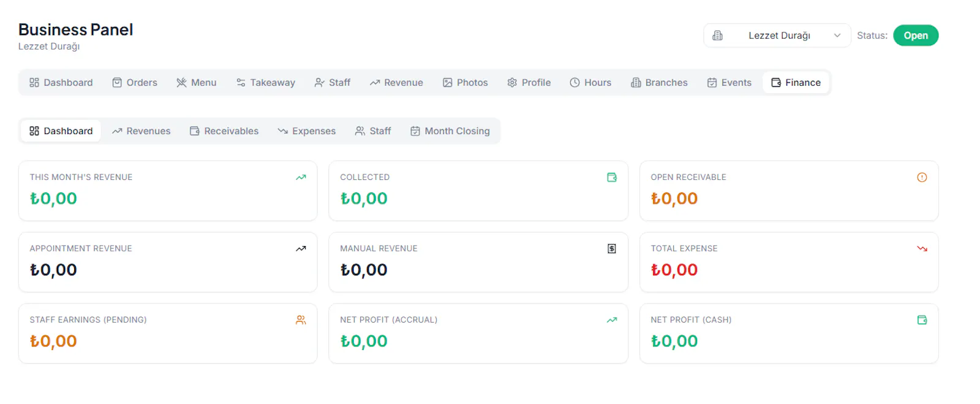Click the building icon beside Lezzet Durağı selector

(x=718, y=36)
